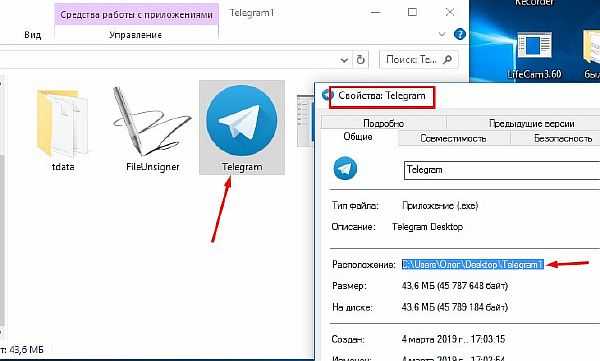The height and width of the screenshot is (361, 600).
Task: Select the FileUnsigner pen icon
Action: [x=152, y=121]
